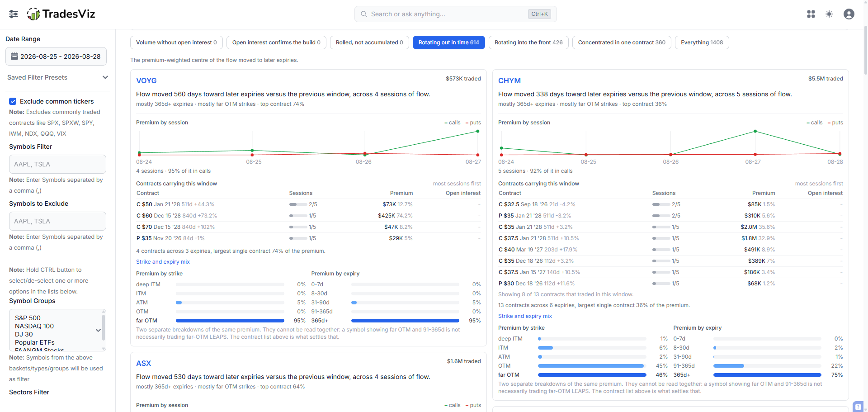
Task: Click the TradesViz logo
Action: pyautogui.click(x=61, y=14)
